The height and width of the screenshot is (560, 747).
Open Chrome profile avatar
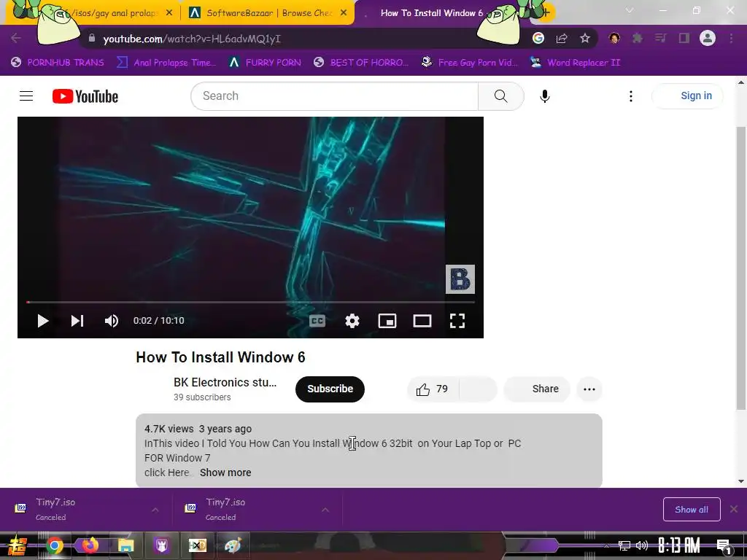[708, 39]
